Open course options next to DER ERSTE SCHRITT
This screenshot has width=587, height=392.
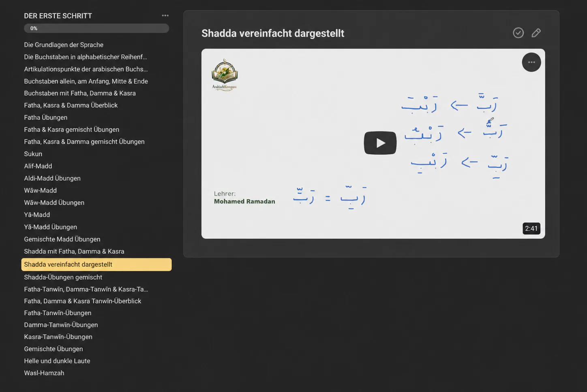point(165,16)
